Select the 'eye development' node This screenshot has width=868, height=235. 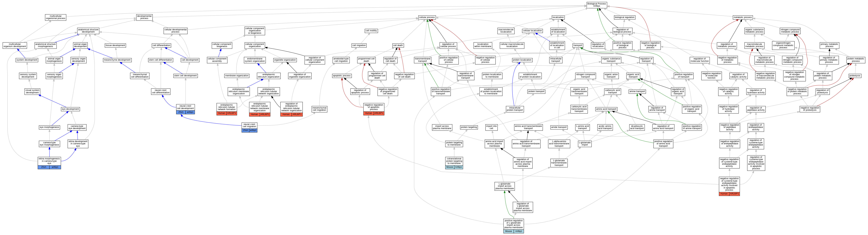point(70,109)
